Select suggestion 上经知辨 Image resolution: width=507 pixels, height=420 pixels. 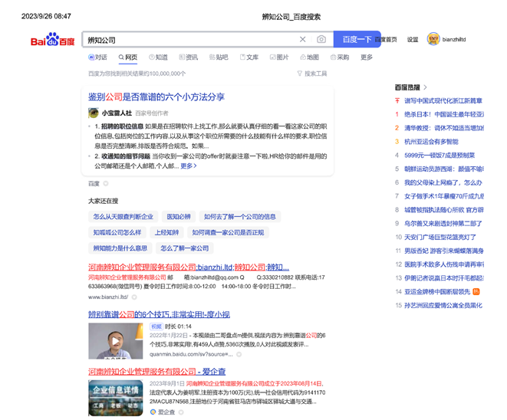pos(167,232)
